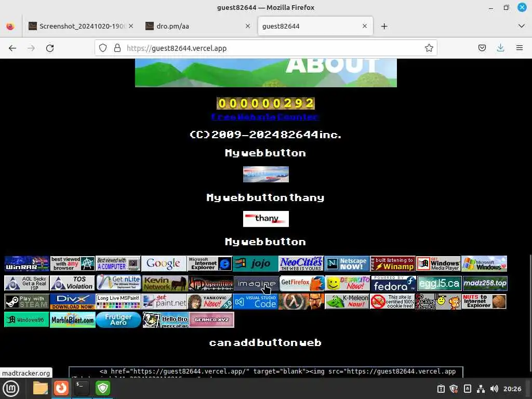Image resolution: width=532 pixels, height=399 pixels.
Task: Open the 'NUTS to Internet Explorer' badge
Action: click(x=484, y=302)
